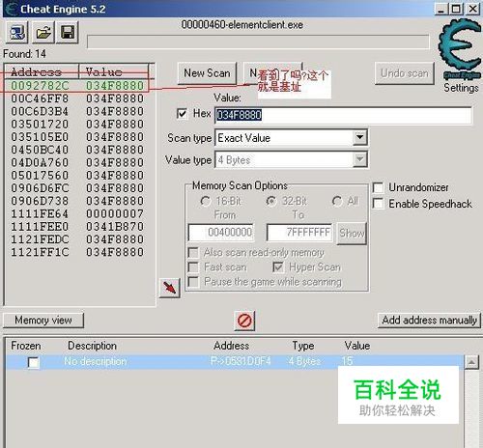Toggle Also scan read-only memory

[x=193, y=252]
